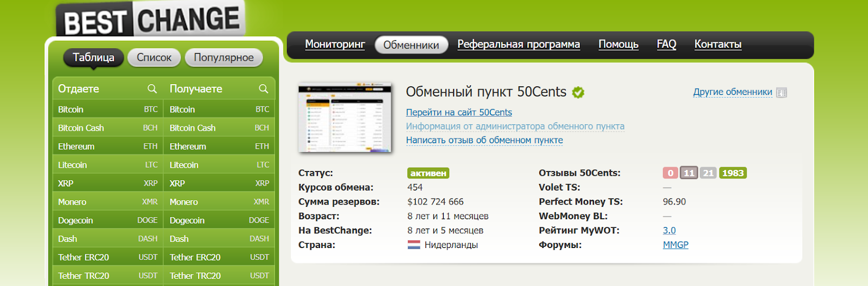
Task: Click the Отдаете column header
Action: (79, 88)
